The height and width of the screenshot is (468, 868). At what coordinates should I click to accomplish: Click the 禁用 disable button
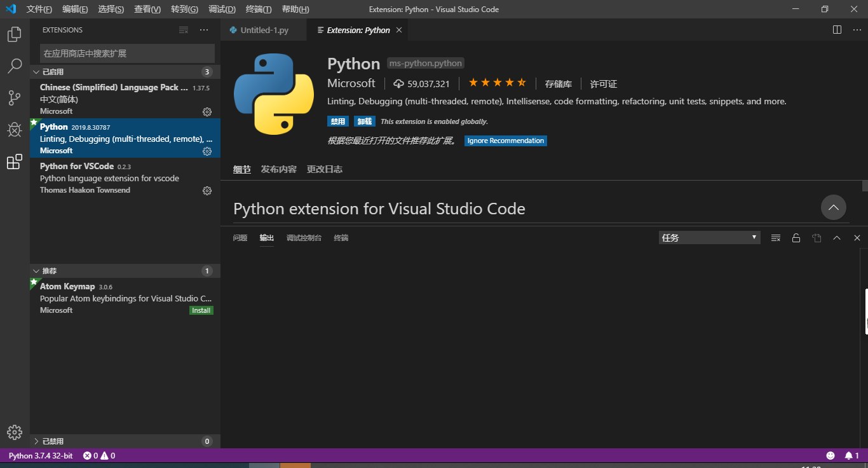338,121
